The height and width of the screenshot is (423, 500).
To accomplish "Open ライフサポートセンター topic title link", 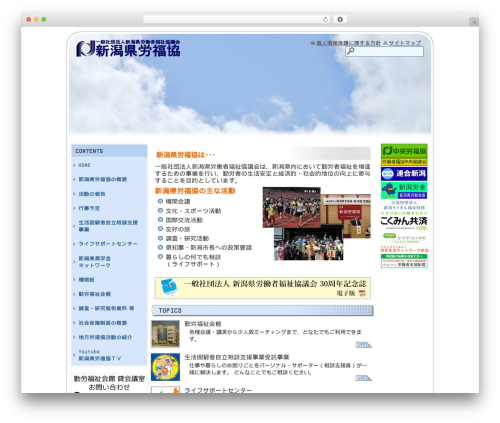I will click(218, 390).
